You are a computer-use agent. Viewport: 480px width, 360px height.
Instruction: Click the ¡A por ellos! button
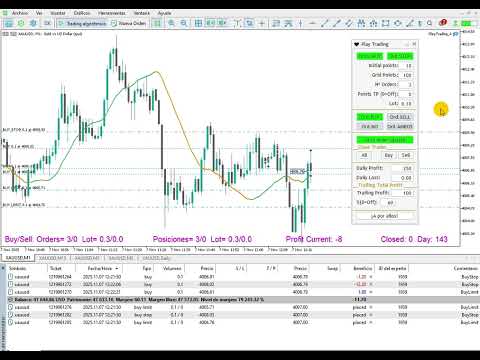pyautogui.click(x=384, y=216)
